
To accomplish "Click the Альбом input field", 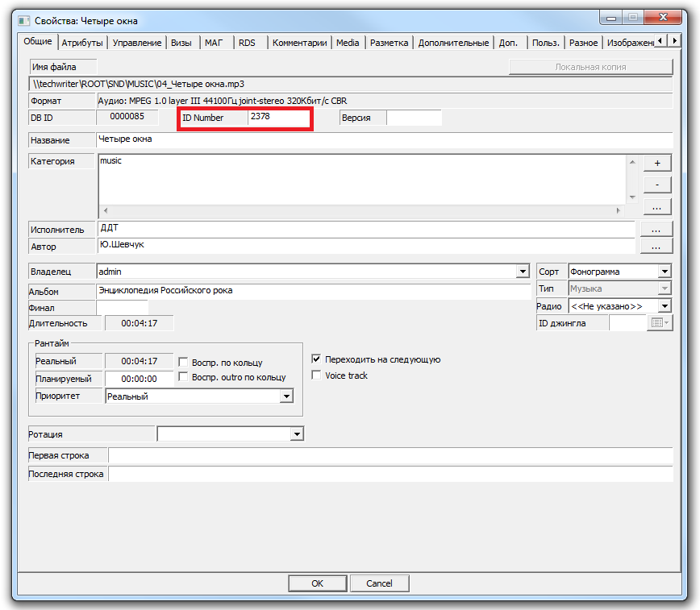I will 313,291.
